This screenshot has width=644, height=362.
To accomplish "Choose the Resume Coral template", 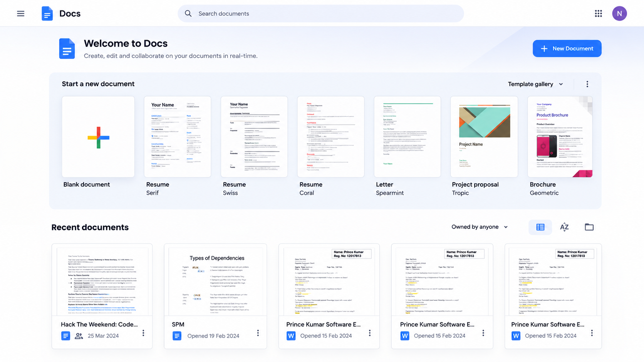I will click(x=331, y=137).
